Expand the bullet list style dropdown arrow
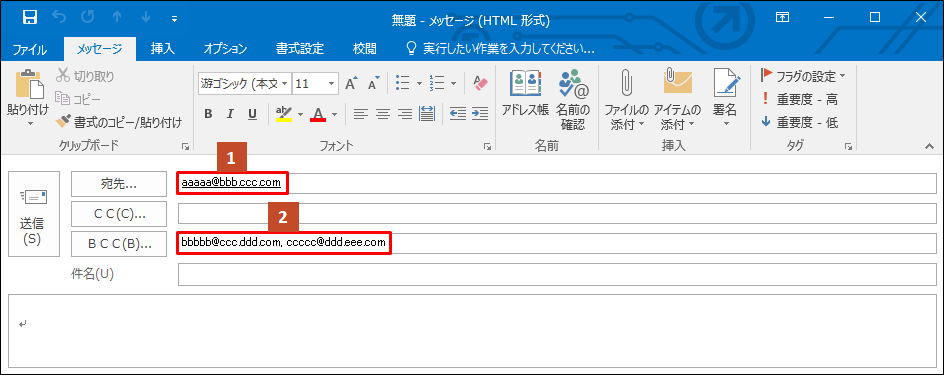The image size is (944, 375). click(x=419, y=84)
